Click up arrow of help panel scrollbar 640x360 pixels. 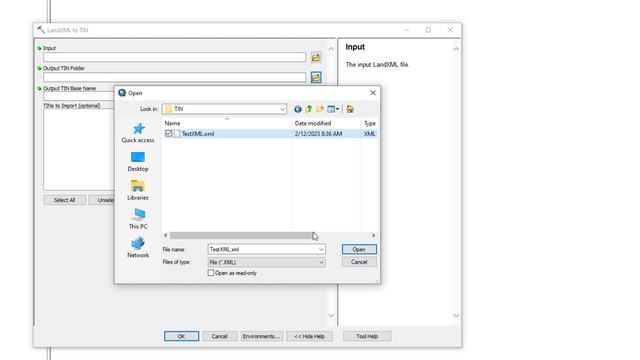pyautogui.click(x=456, y=49)
